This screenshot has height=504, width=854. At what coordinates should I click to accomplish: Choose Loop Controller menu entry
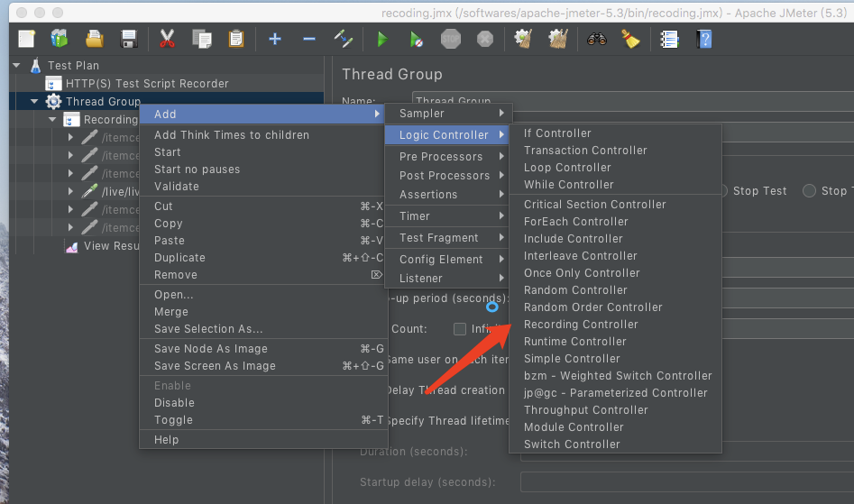[615, 168]
